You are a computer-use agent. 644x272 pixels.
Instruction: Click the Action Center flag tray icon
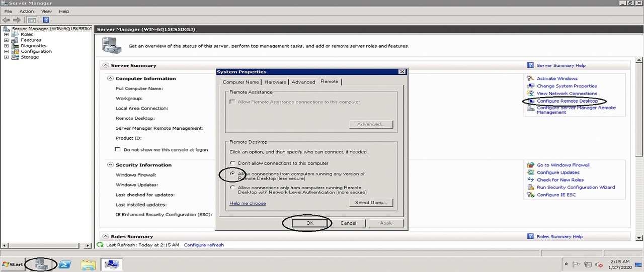coord(577,264)
